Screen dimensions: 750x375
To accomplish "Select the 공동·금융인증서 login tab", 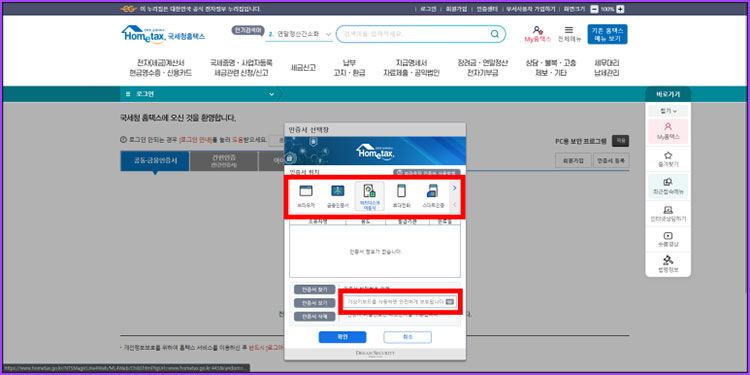I will coord(155,161).
